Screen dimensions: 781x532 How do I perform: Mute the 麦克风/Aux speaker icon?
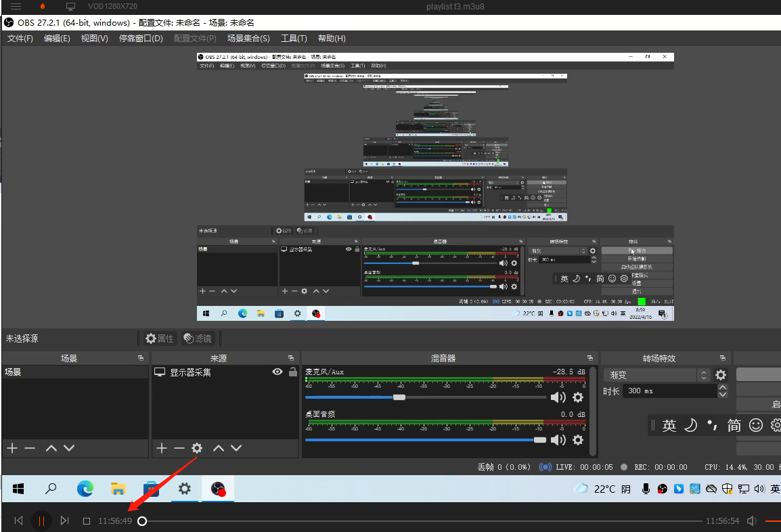558,397
